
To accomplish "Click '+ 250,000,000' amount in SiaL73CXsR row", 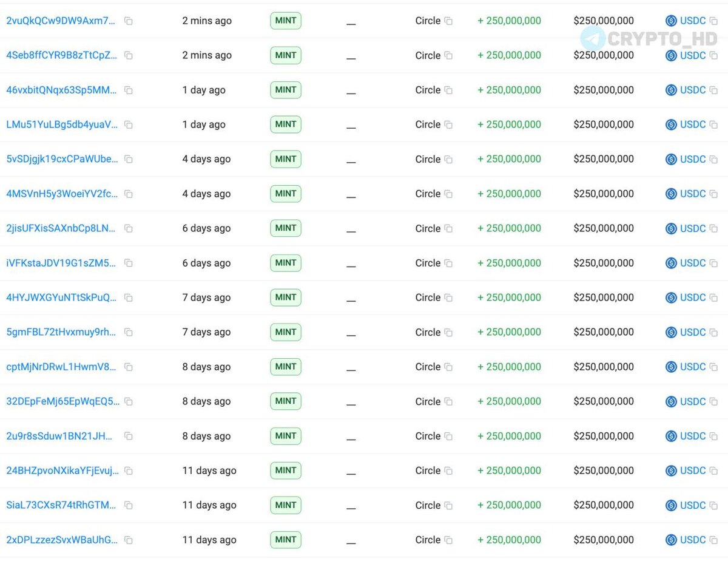I will click(x=509, y=505).
